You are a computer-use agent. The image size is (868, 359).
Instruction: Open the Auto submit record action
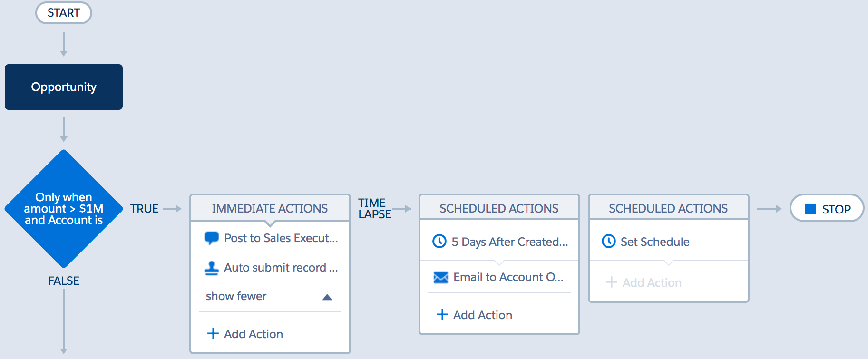pyautogui.click(x=281, y=268)
